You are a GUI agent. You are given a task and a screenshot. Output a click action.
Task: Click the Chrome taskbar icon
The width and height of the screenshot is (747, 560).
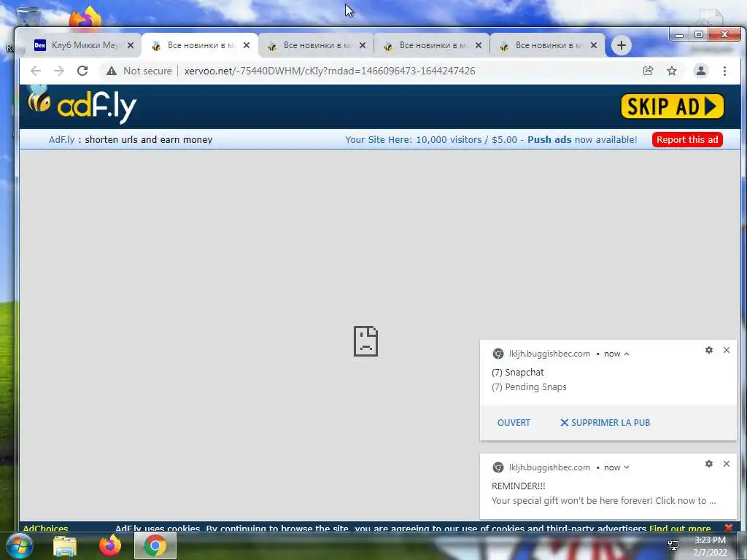pyautogui.click(x=155, y=545)
